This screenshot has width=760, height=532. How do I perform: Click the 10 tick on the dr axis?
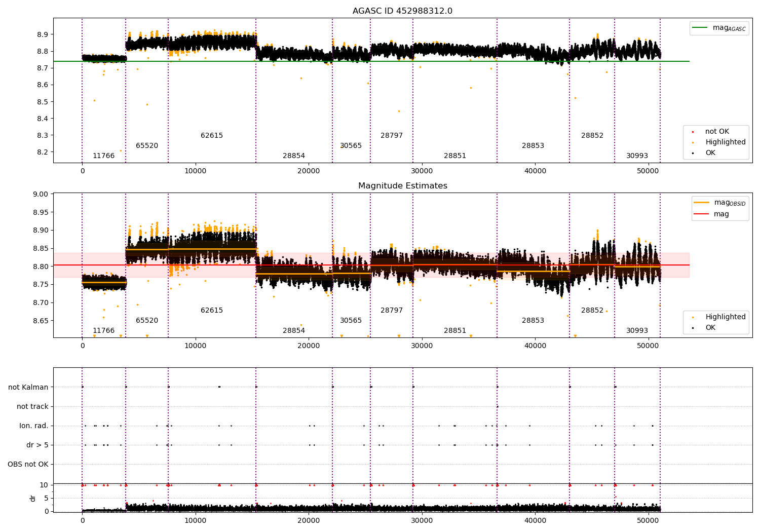44,485
